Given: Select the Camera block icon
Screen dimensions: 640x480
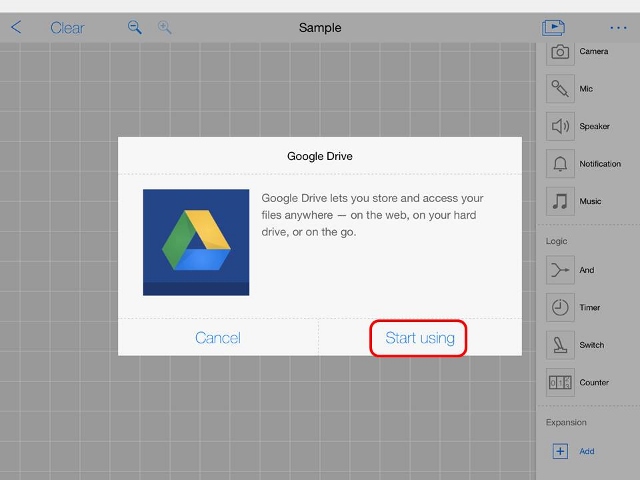Looking at the screenshot, I should point(560,52).
